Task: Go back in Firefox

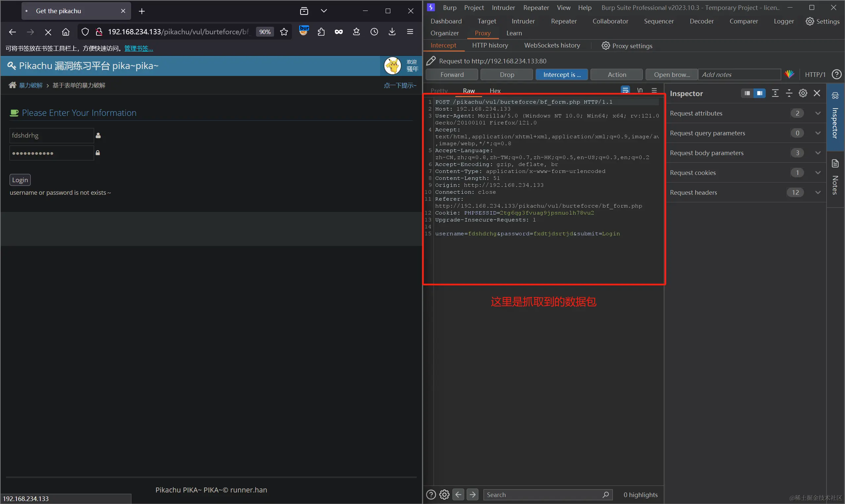Action: click(13, 32)
